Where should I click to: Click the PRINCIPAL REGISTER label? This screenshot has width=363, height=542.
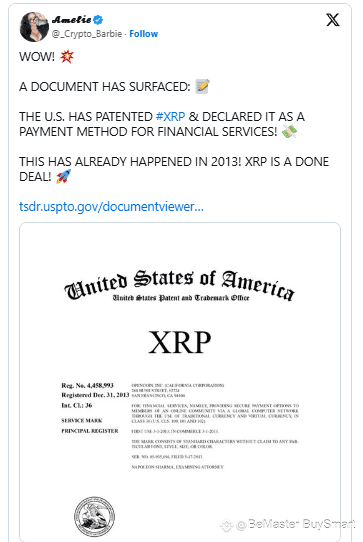click(90, 431)
